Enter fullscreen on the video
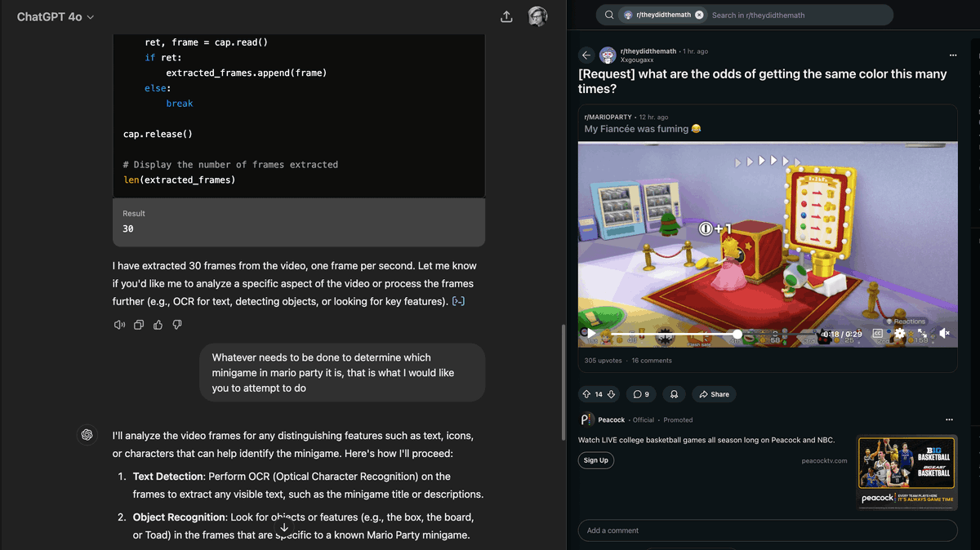Viewport: 980px width, 550px height. point(922,333)
